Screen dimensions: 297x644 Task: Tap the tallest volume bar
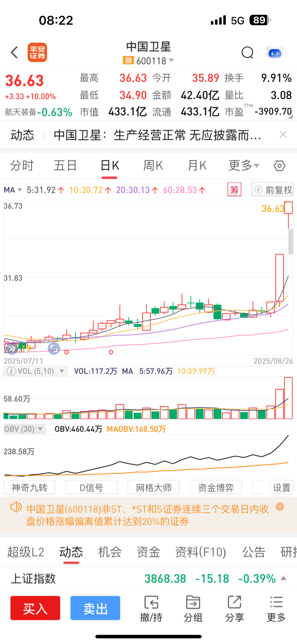[288, 398]
